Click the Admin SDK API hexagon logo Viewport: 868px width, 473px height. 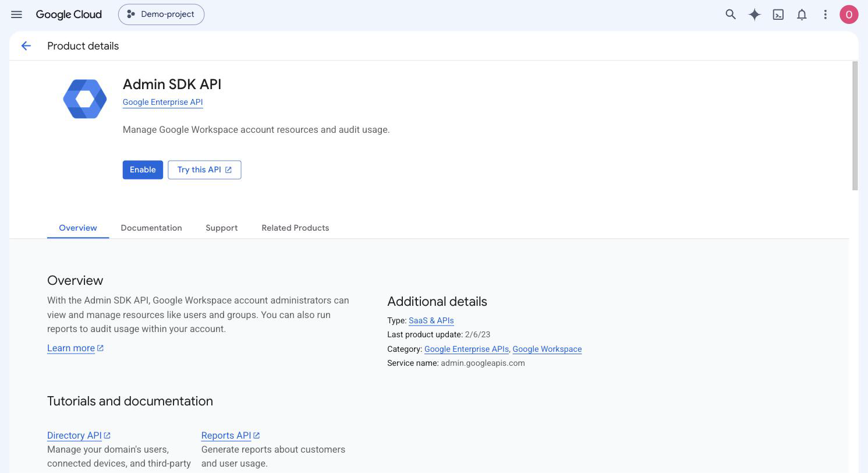85,99
